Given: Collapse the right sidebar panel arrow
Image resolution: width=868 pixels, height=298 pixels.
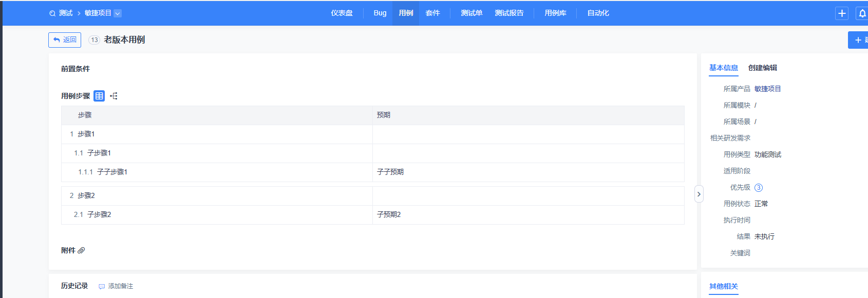Looking at the screenshot, I should coord(699,194).
